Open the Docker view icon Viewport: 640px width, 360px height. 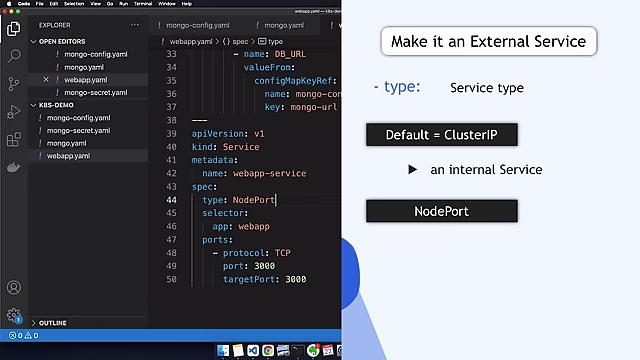[x=13, y=167]
